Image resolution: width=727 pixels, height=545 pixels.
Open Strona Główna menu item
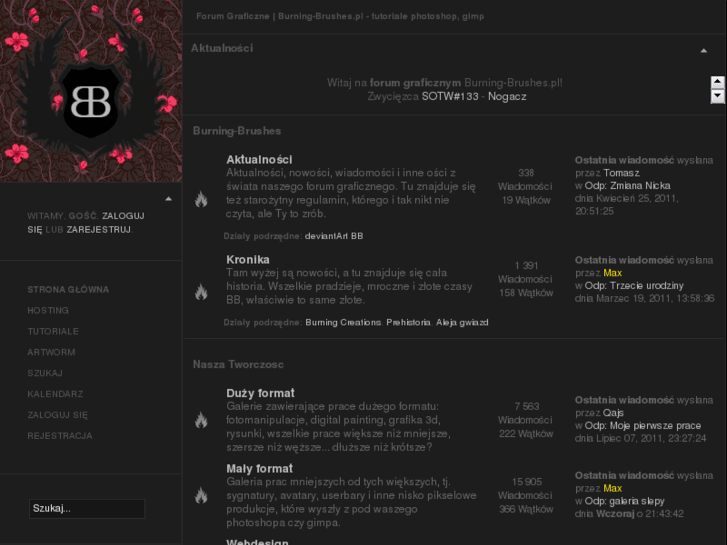[x=68, y=289]
